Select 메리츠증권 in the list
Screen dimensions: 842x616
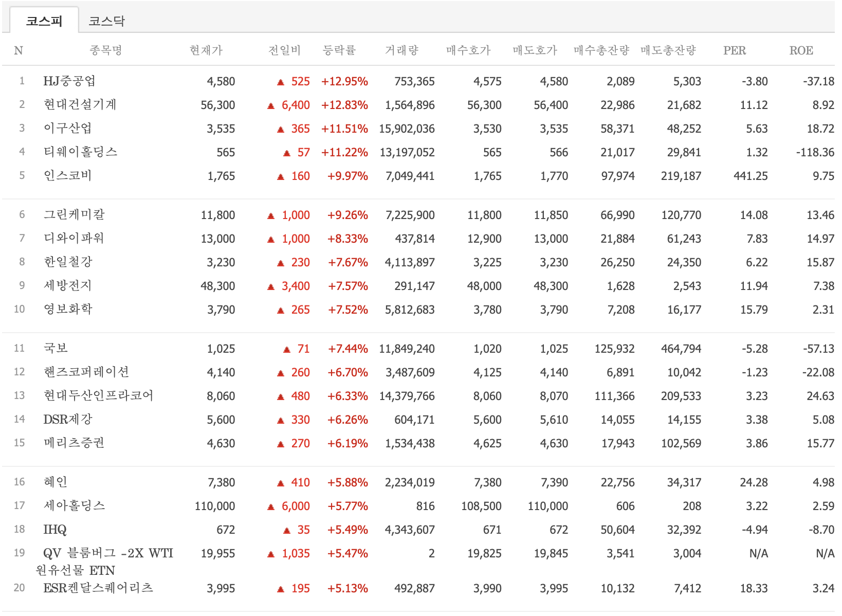coord(74,443)
